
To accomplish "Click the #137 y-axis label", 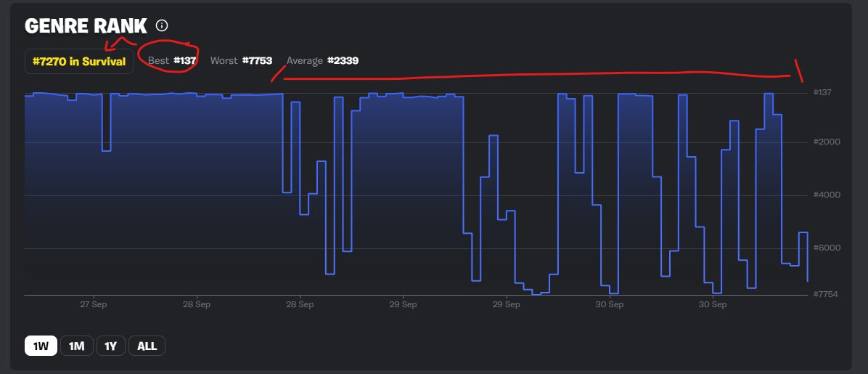I will pyautogui.click(x=822, y=92).
